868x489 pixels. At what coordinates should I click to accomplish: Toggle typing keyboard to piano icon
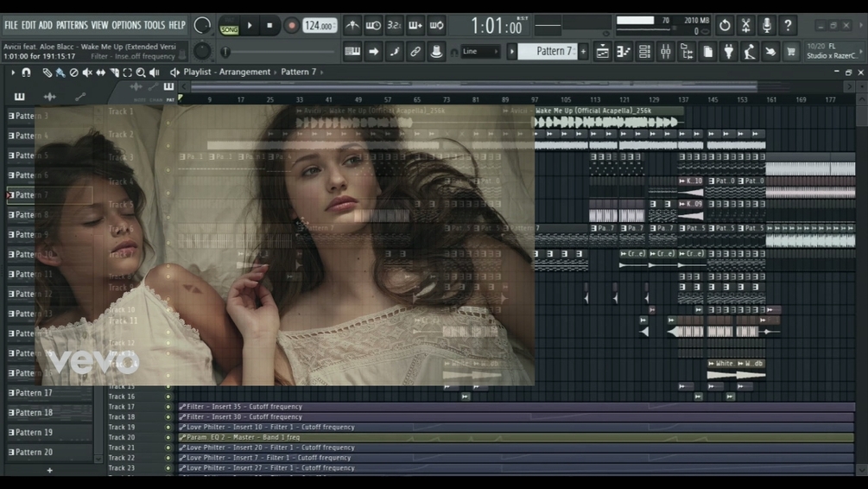[352, 52]
